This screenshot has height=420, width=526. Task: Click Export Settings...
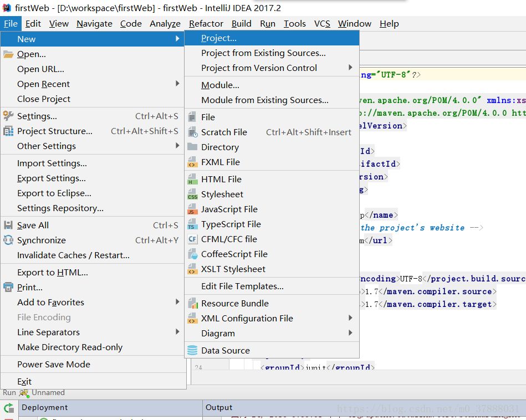[93, 178]
